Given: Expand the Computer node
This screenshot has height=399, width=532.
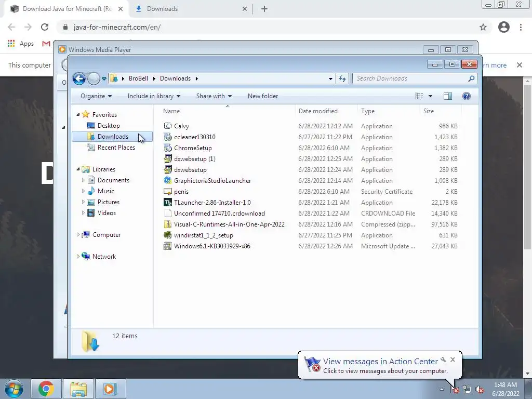Looking at the screenshot, I should (x=78, y=234).
